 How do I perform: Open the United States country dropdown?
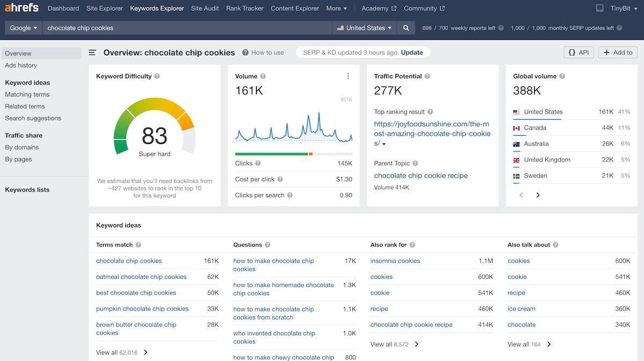pos(364,28)
